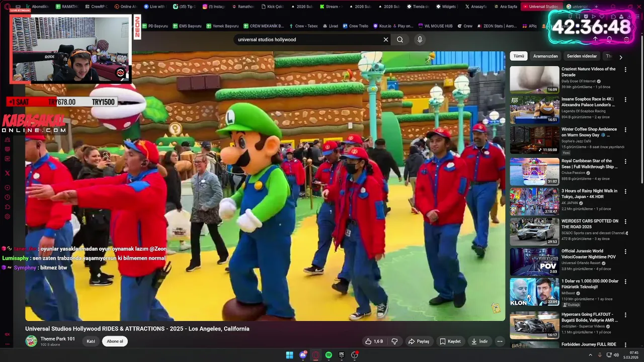
Task: Open Spotify from the taskbar
Action: [x=329, y=355]
